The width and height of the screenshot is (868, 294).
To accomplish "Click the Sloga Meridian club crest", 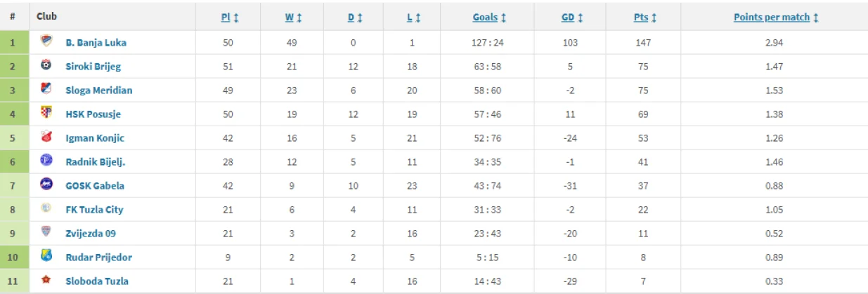I will point(46,89).
